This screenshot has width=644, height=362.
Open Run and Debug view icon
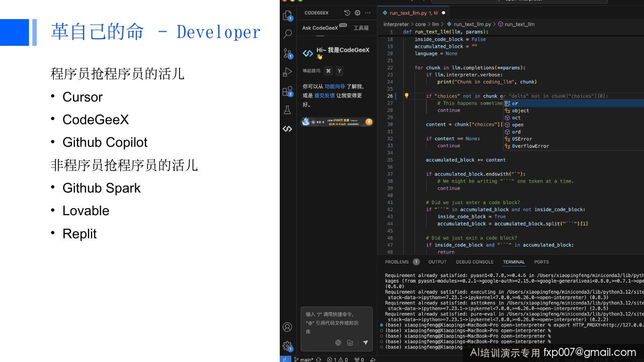point(287,72)
